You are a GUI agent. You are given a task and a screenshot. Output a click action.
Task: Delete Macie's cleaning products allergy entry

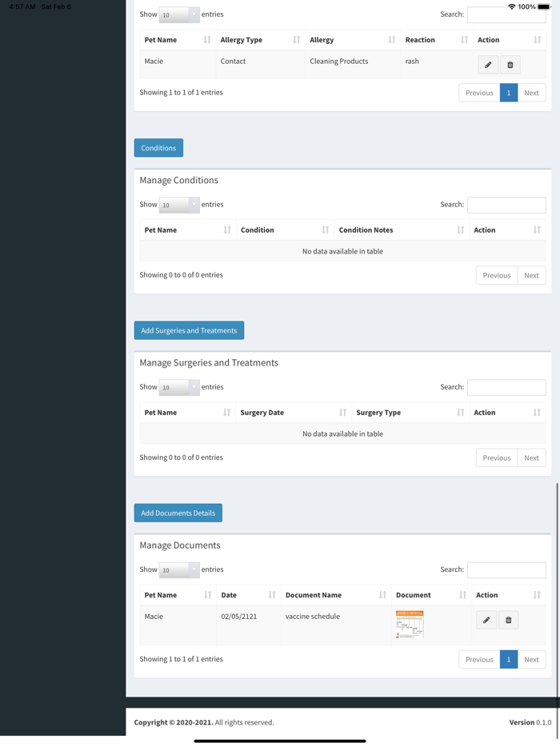510,65
